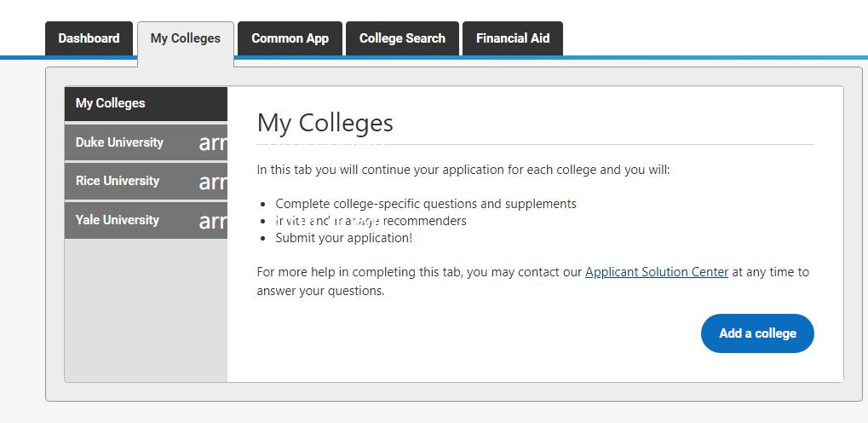Select the My Colleges top tab
Viewport: 868px width, 423px height.
pos(185,38)
